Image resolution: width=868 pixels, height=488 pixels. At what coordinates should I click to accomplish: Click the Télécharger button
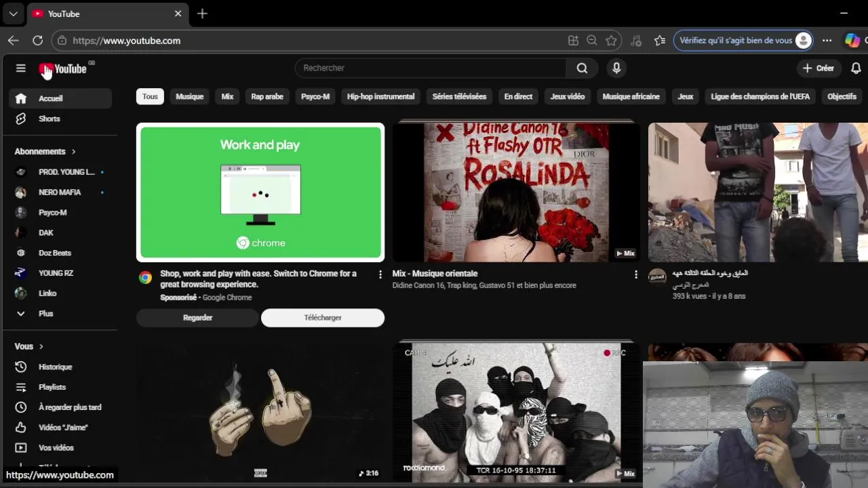click(323, 318)
